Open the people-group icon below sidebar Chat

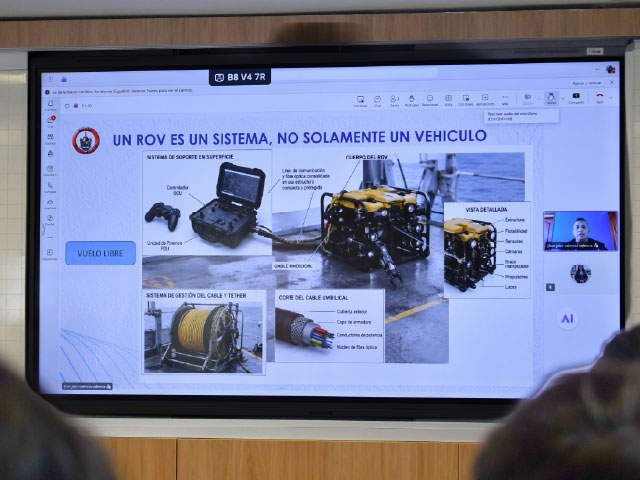point(50,138)
